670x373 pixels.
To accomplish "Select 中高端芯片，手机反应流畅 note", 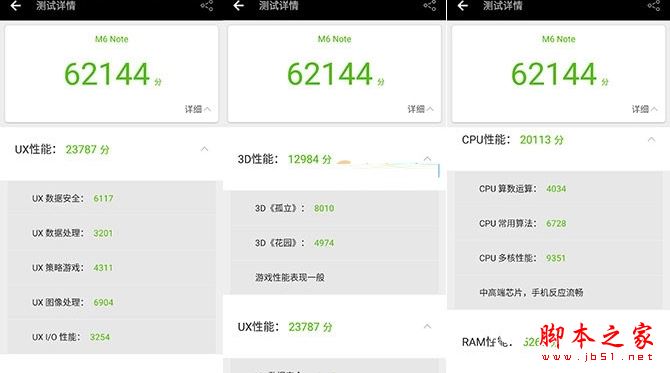I will click(x=531, y=293).
